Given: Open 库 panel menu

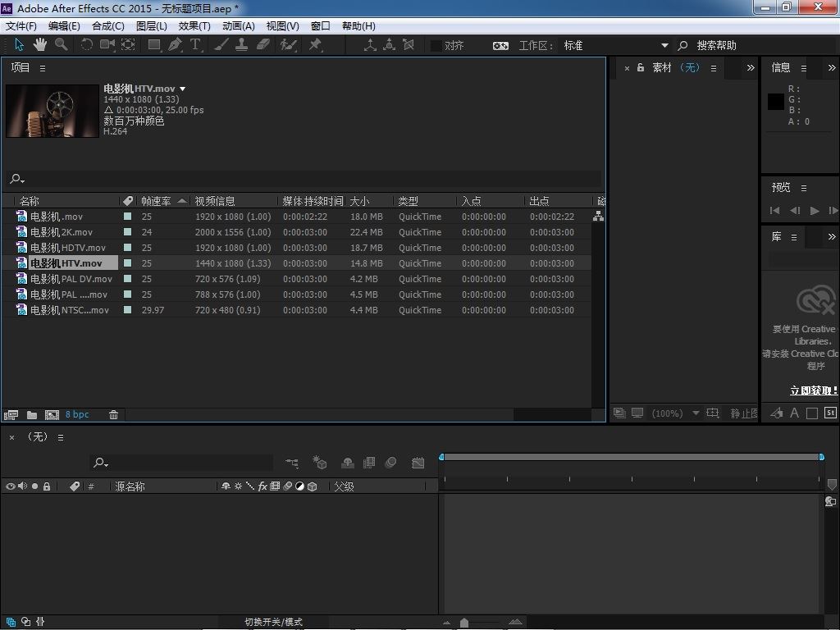Looking at the screenshot, I should [x=794, y=237].
